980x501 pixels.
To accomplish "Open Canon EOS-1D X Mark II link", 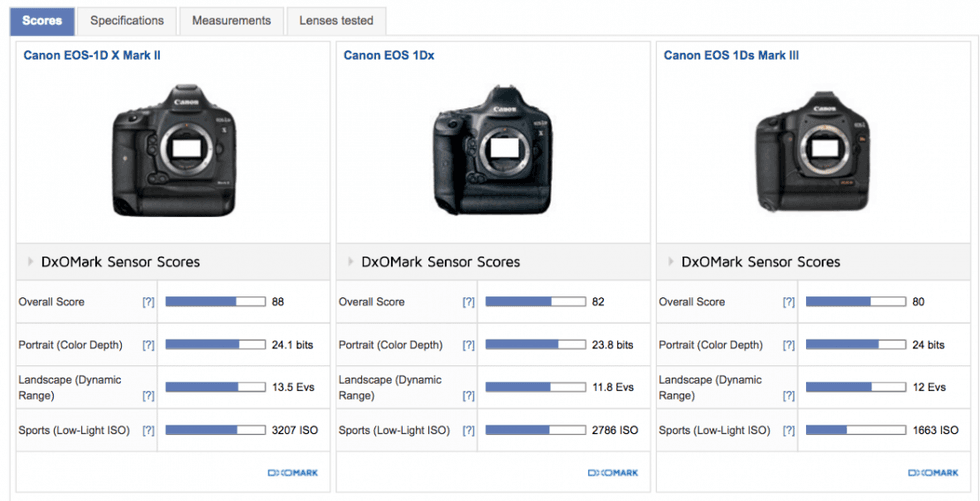I will click(x=92, y=55).
